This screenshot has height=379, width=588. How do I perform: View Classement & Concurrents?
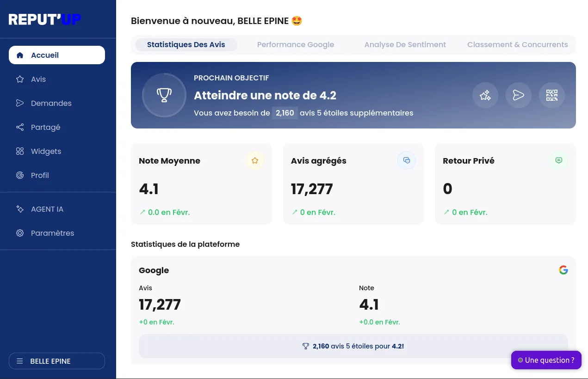(x=518, y=44)
